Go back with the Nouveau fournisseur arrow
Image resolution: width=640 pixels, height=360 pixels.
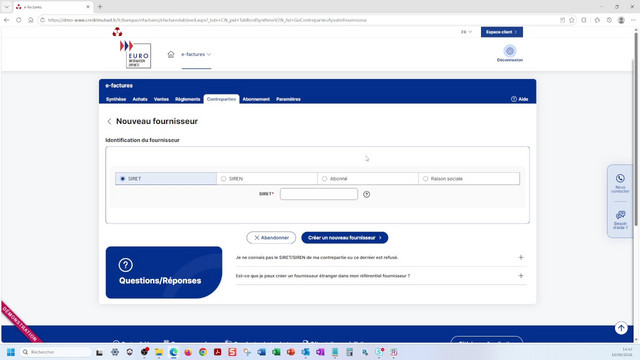(109, 121)
